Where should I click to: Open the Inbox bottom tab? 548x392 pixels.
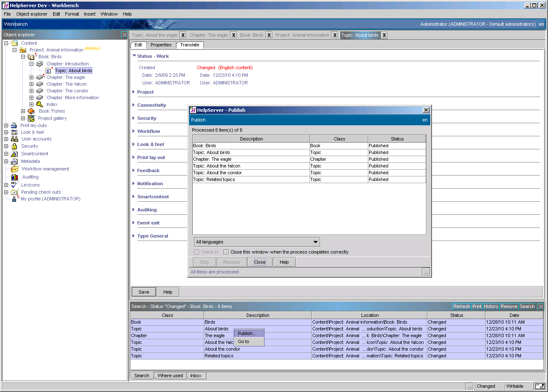(x=196, y=376)
